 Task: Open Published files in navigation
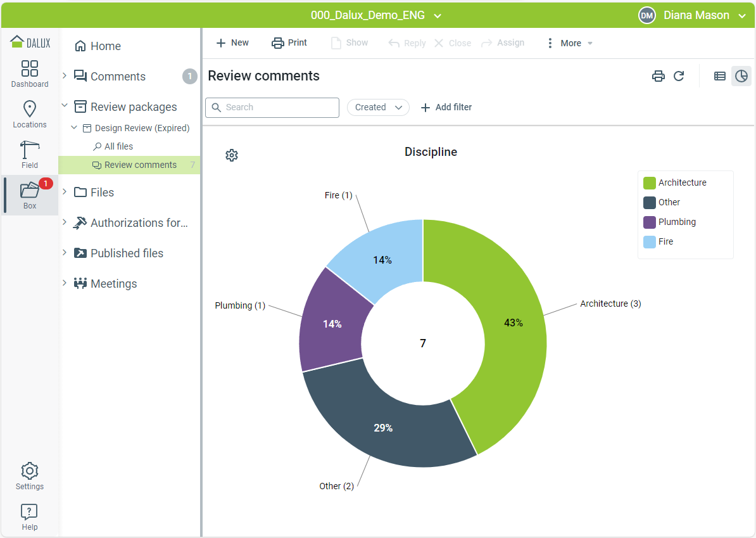(127, 253)
